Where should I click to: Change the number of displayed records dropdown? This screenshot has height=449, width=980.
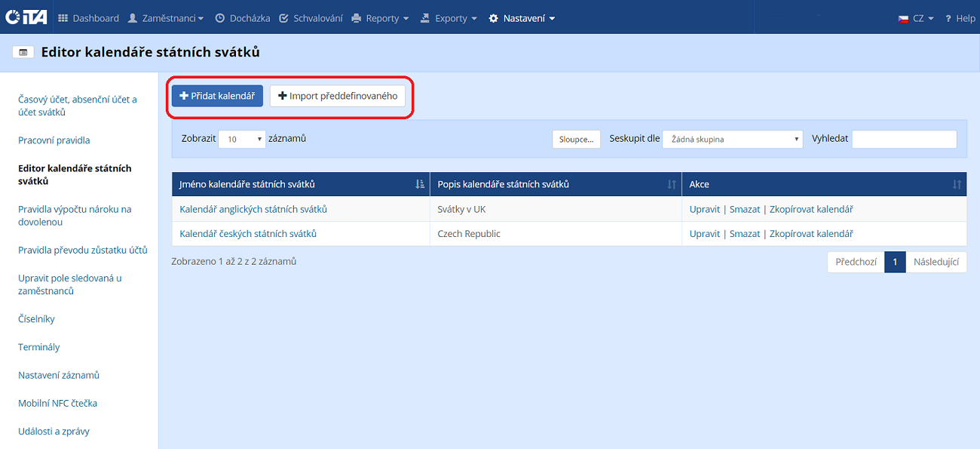point(242,139)
